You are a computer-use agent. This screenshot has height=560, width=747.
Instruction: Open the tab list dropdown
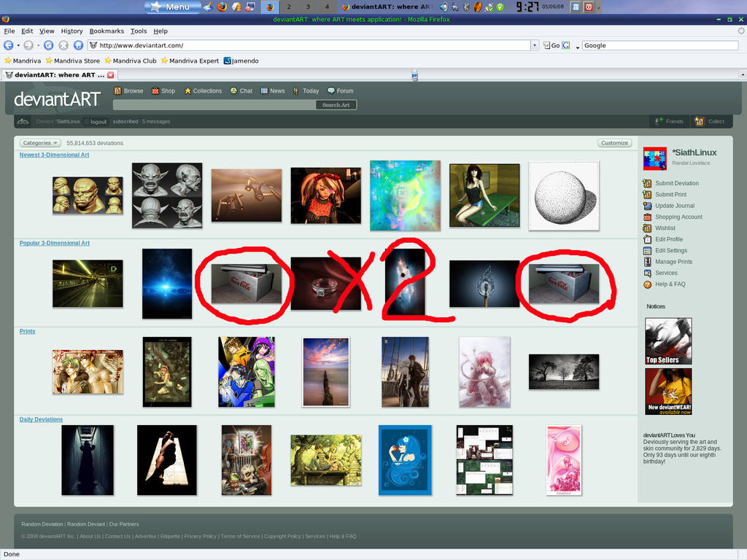coord(742,75)
